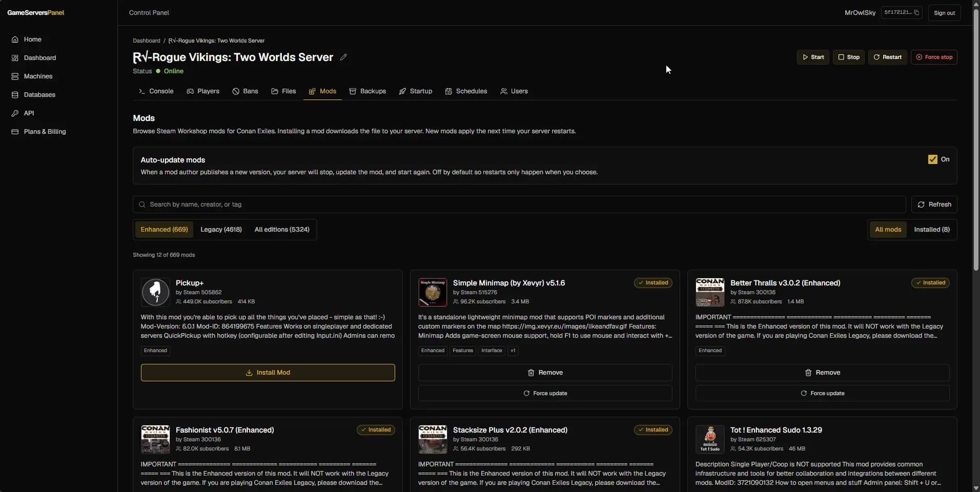Image resolution: width=980 pixels, height=492 pixels.
Task: Refresh the mods list
Action: coord(934,204)
